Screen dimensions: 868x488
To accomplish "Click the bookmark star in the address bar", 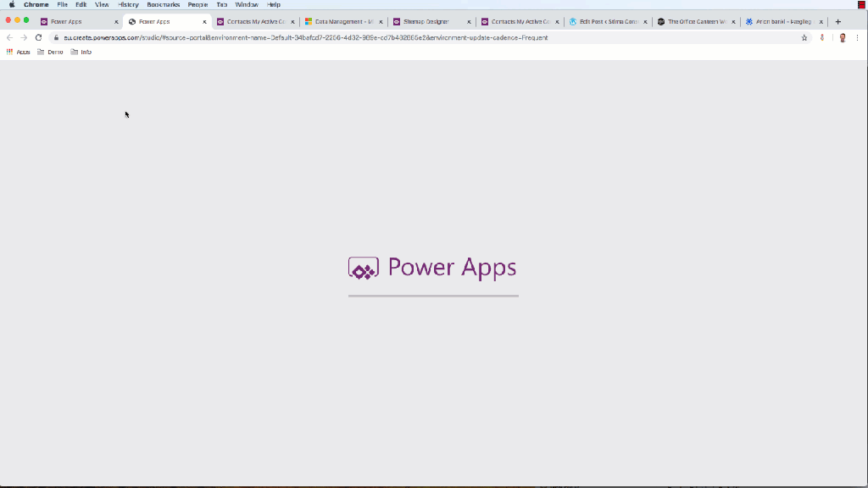I will [x=804, y=37].
